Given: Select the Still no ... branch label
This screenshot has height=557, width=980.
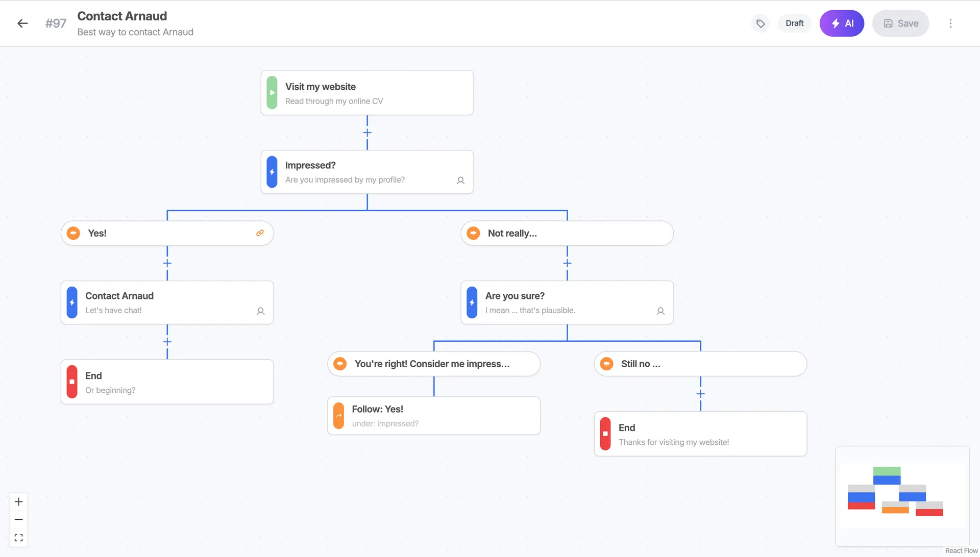Looking at the screenshot, I should (641, 364).
